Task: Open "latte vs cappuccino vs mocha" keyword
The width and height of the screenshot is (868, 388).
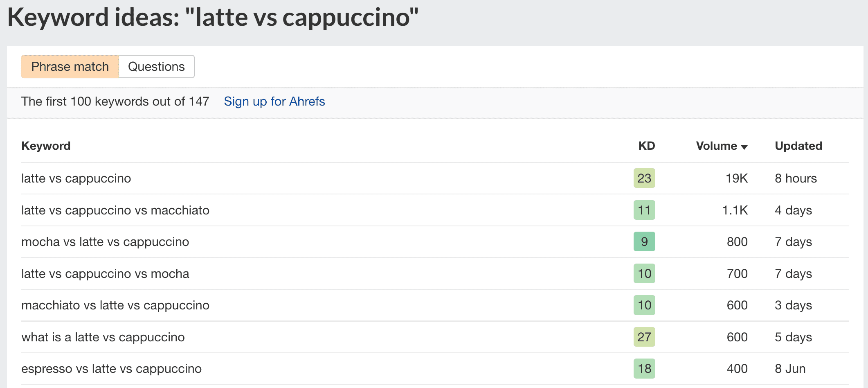Action: (105, 274)
